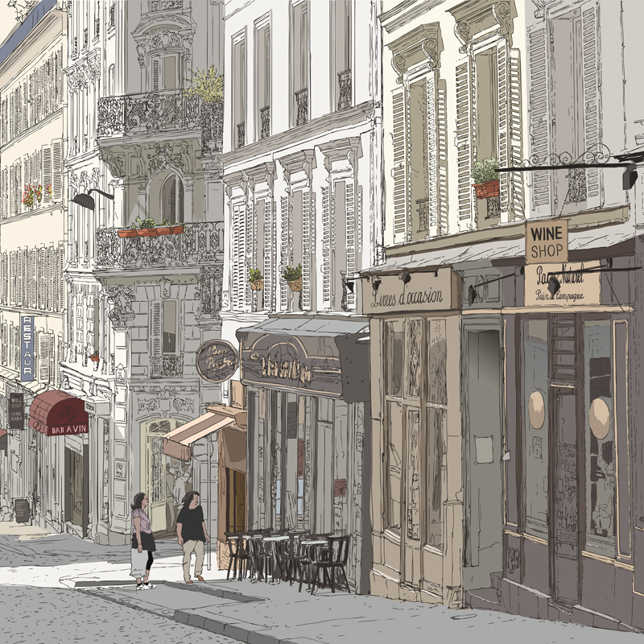The image size is (644, 644).
Task: Click the bakery sign below Wine Shop
Action: point(562,285)
